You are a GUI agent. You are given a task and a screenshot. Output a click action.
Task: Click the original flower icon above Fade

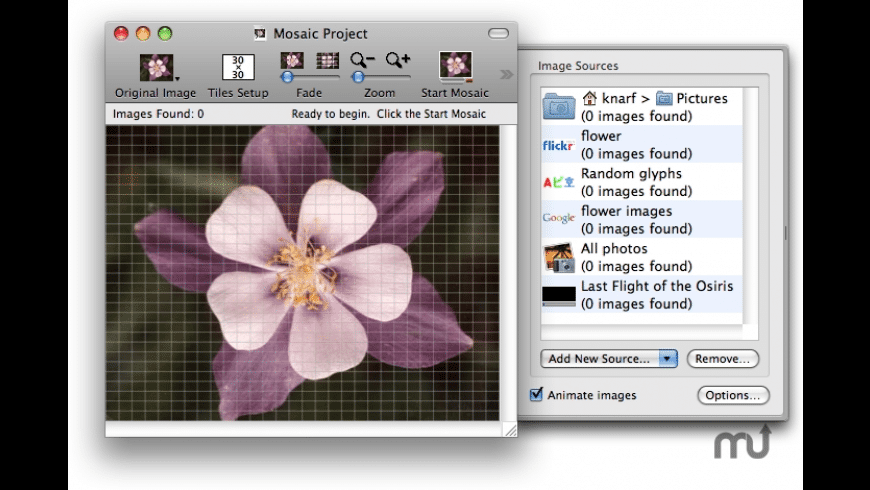pyautogui.click(x=292, y=60)
